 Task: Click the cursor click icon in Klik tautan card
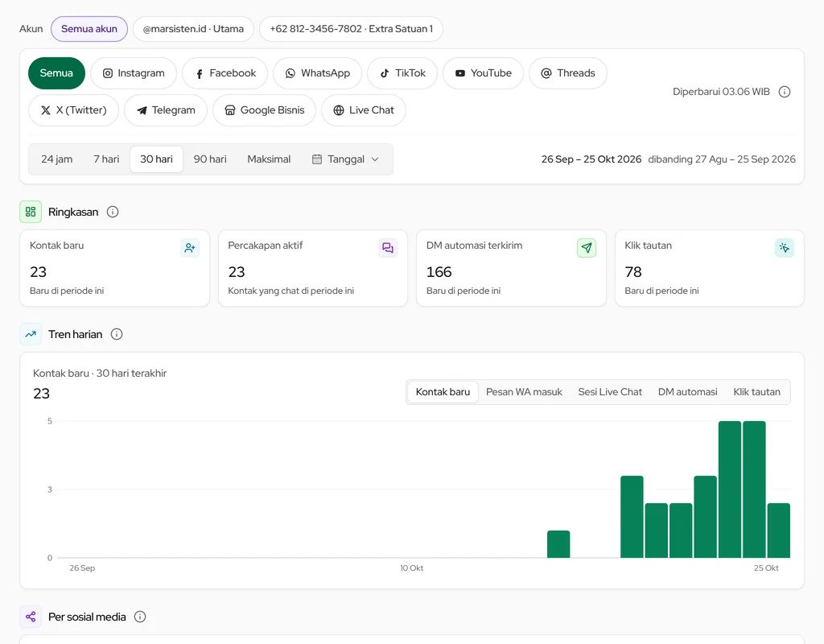point(785,248)
